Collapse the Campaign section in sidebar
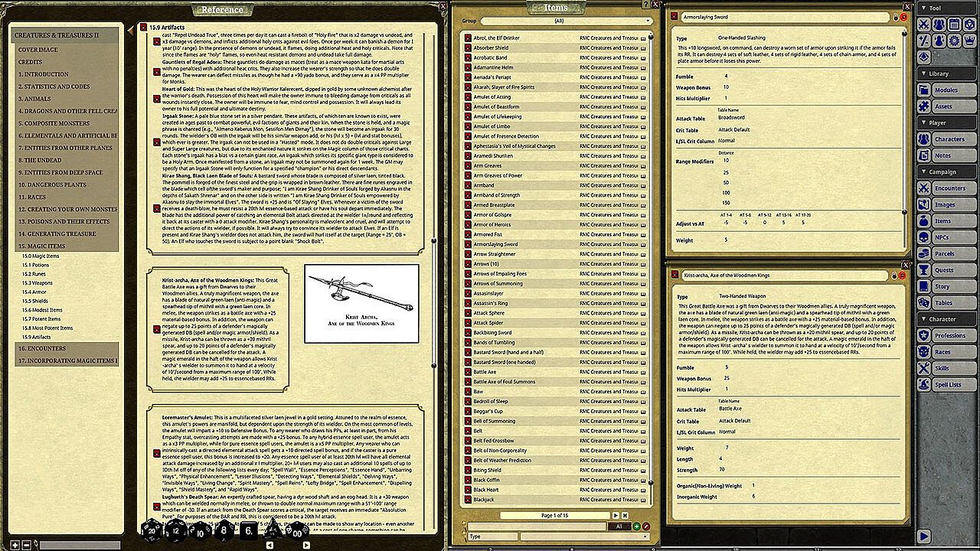Screen dimensions: 980x551 click(947, 172)
